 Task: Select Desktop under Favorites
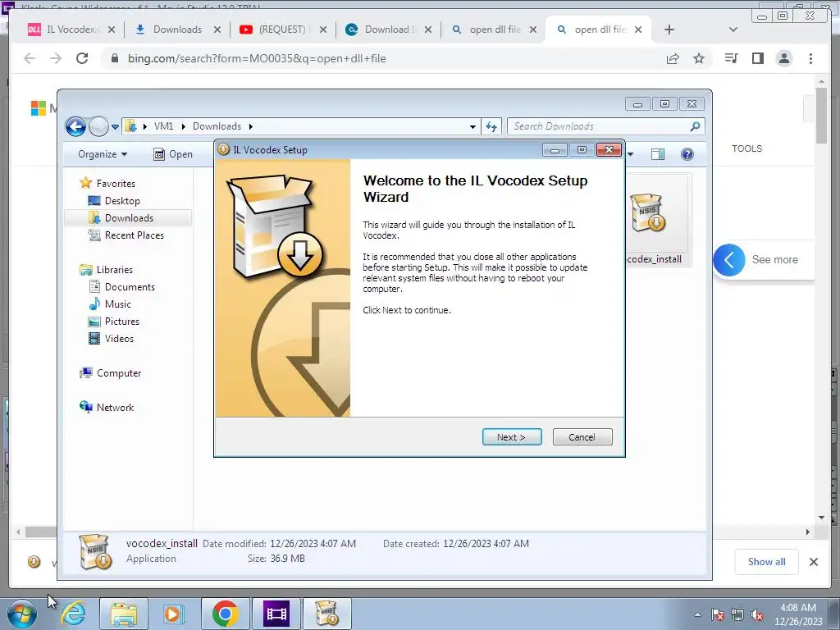click(x=113, y=201)
